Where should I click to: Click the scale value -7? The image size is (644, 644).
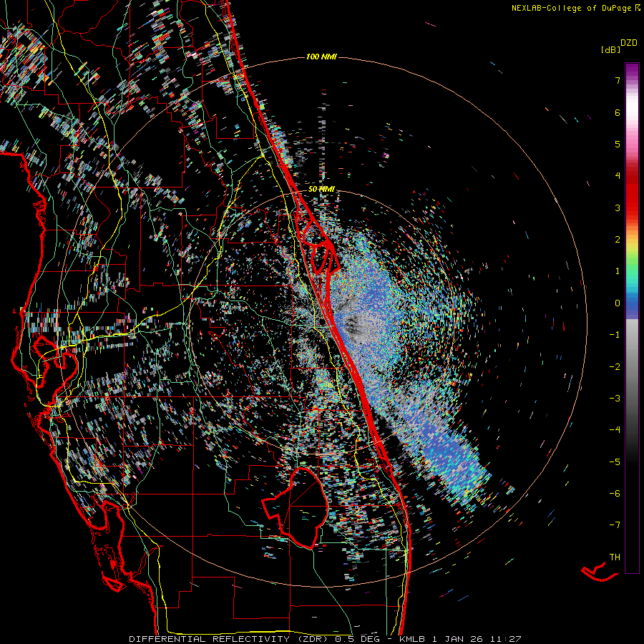[x=615, y=525]
